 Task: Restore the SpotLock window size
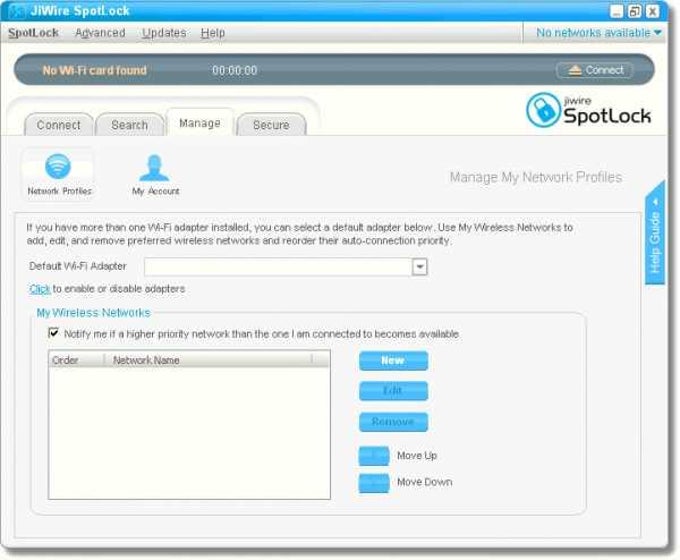(x=634, y=11)
